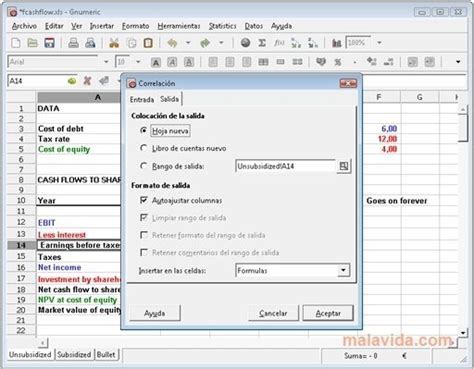Click the Ayuda button in the dialog
Image resolution: width=474 pixels, height=369 pixels.
click(x=155, y=313)
